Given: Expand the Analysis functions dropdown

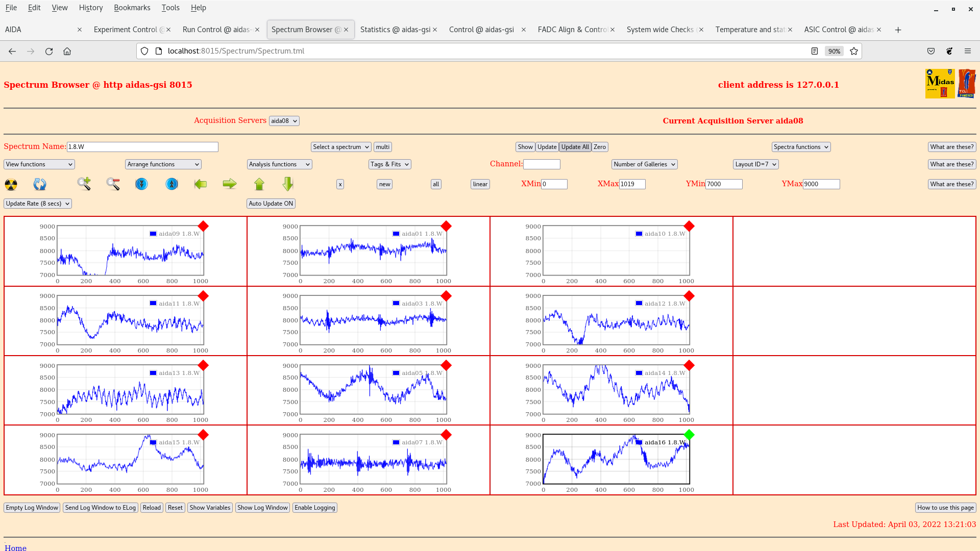Looking at the screenshot, I should 279,164.
